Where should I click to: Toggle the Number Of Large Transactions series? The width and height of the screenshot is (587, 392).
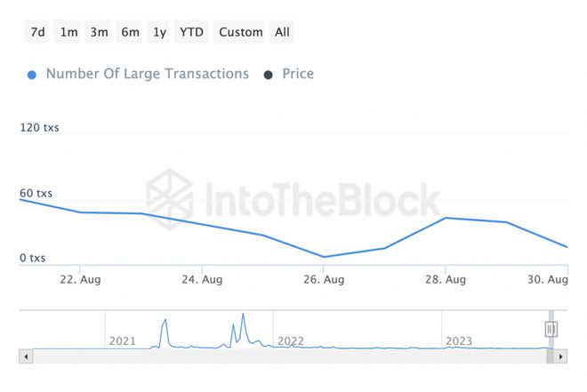point(147,74)
